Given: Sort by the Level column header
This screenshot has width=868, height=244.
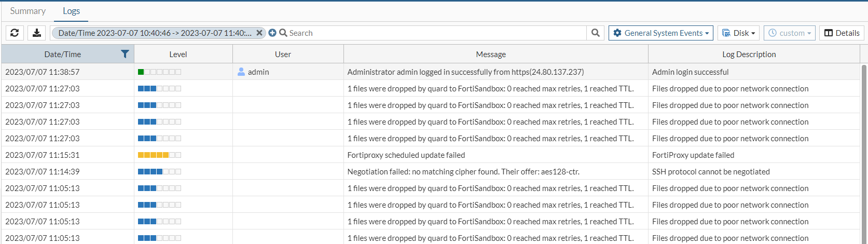Looking at the screenshot, I should (178, 54).
